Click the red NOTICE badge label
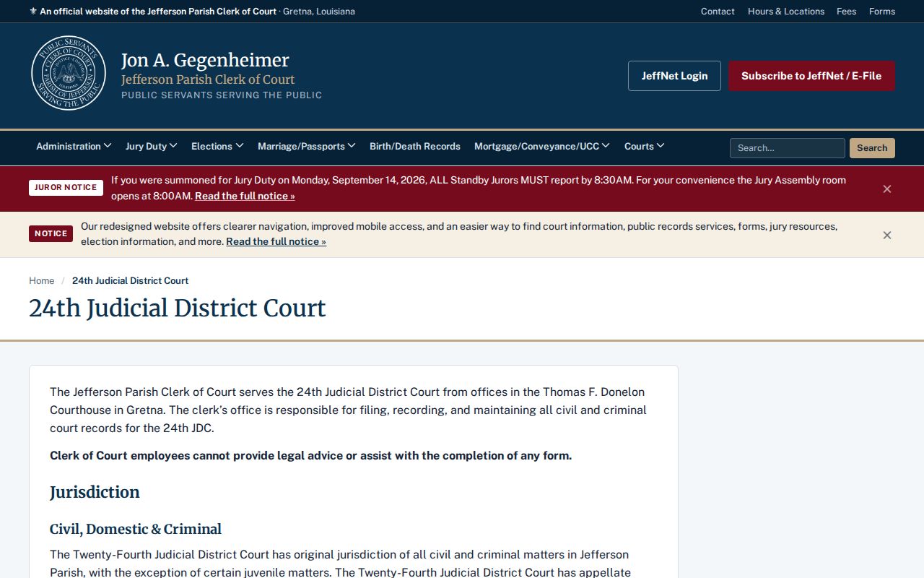The width and height of the screenshot is (924, 578). click(51, 233)
